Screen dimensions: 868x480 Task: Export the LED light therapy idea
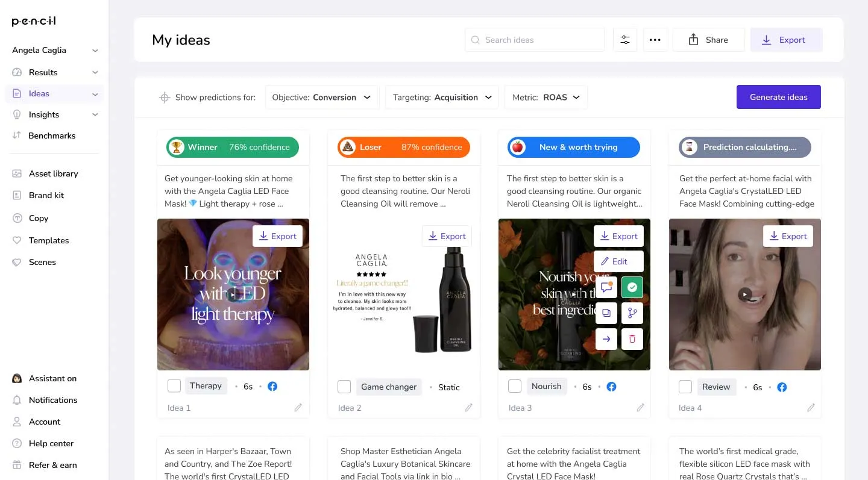[277, 236]
